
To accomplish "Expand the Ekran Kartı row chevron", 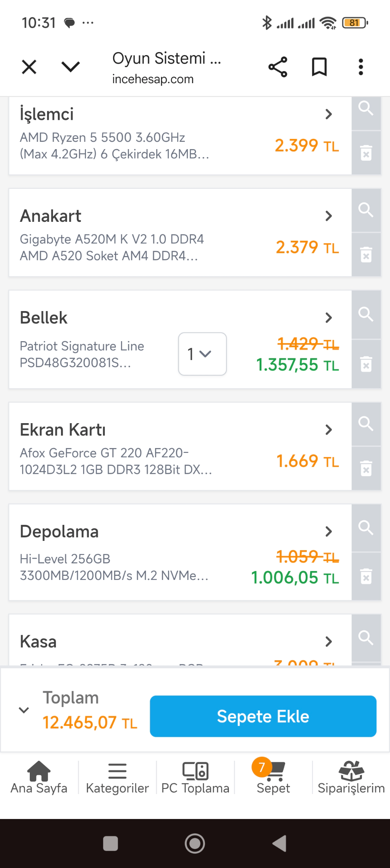I will click(x=329, y=430).
